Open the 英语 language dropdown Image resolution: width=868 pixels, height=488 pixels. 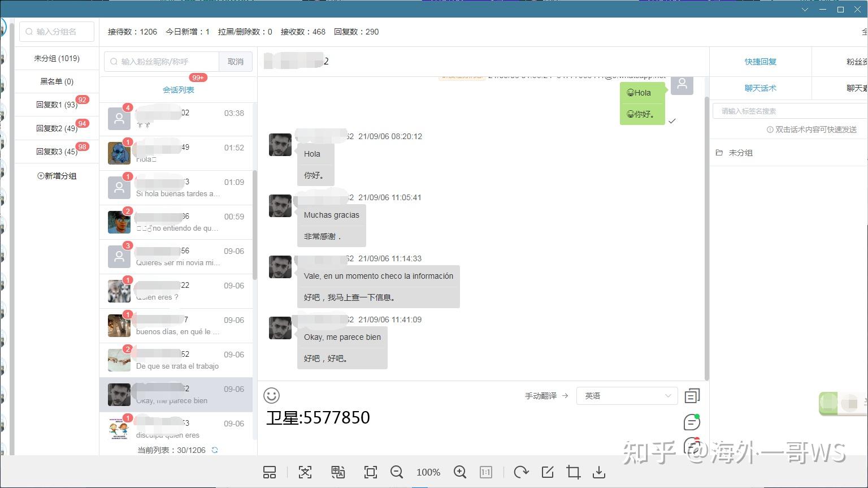[x=627, y=396]
